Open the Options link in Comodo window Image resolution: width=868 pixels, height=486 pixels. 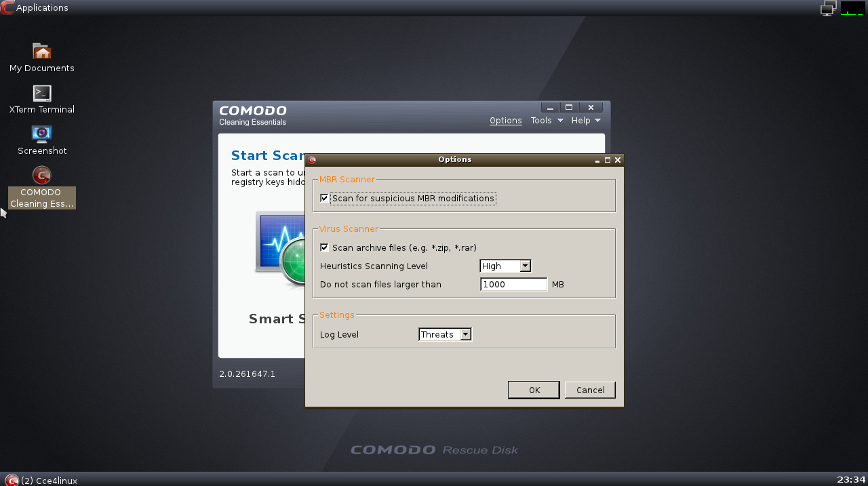506,121
